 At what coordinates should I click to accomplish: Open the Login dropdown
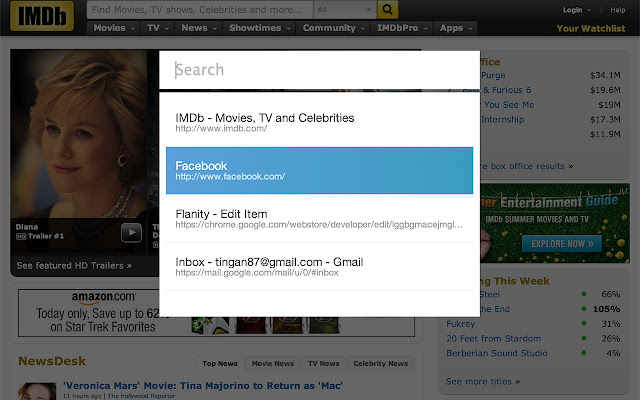click(574, 9)
